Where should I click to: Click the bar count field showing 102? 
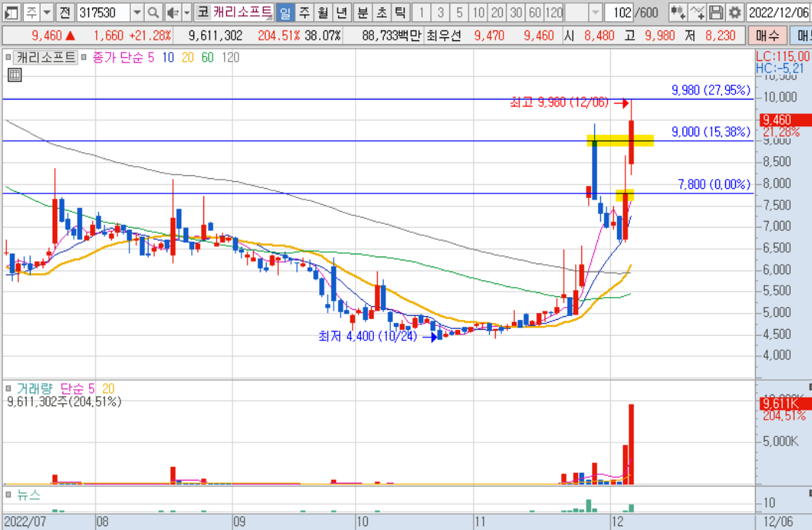click(619, 12)
